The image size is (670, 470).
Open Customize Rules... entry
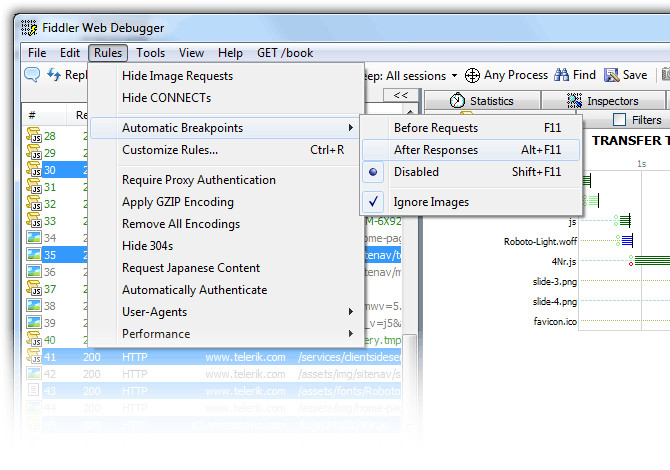coord(226,150)
